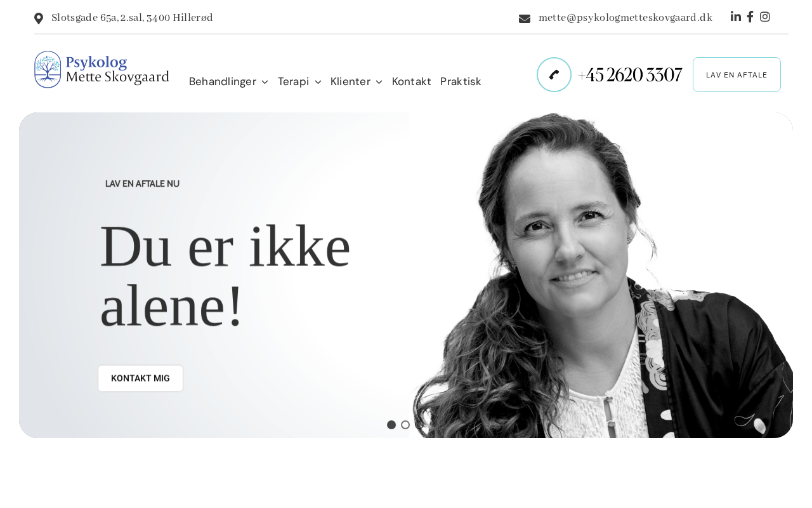Viewport: 812px width, 508px height.
Task: Click the LAV EN AFTALE header button
Action: point(737,75)
